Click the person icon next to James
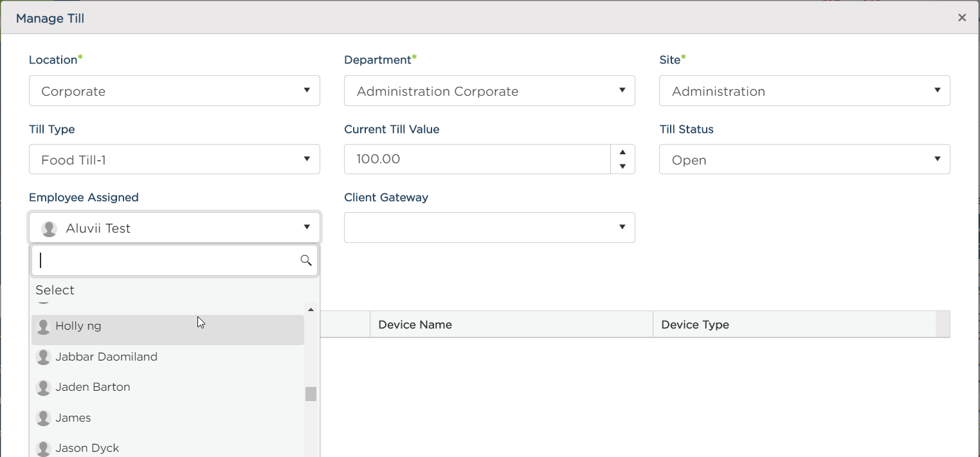This screenshot has width=980, height=457. pos(43,417)
